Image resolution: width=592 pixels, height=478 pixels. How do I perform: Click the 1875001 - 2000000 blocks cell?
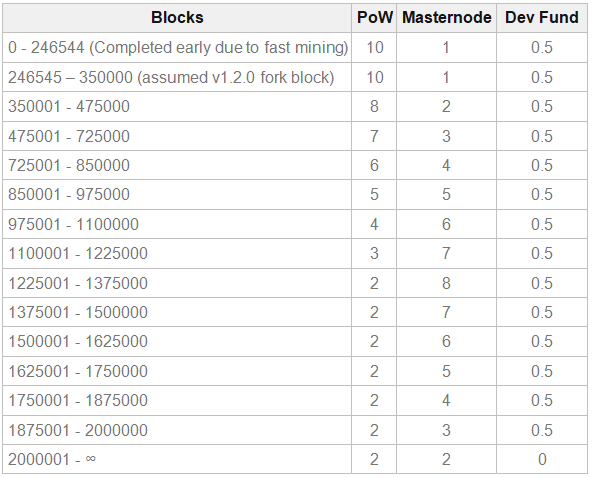pos(177,430)
